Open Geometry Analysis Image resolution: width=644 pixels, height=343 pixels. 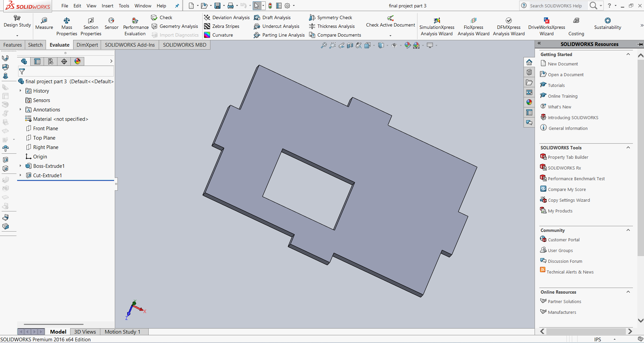pyautogui.click(x=175, y=26)
